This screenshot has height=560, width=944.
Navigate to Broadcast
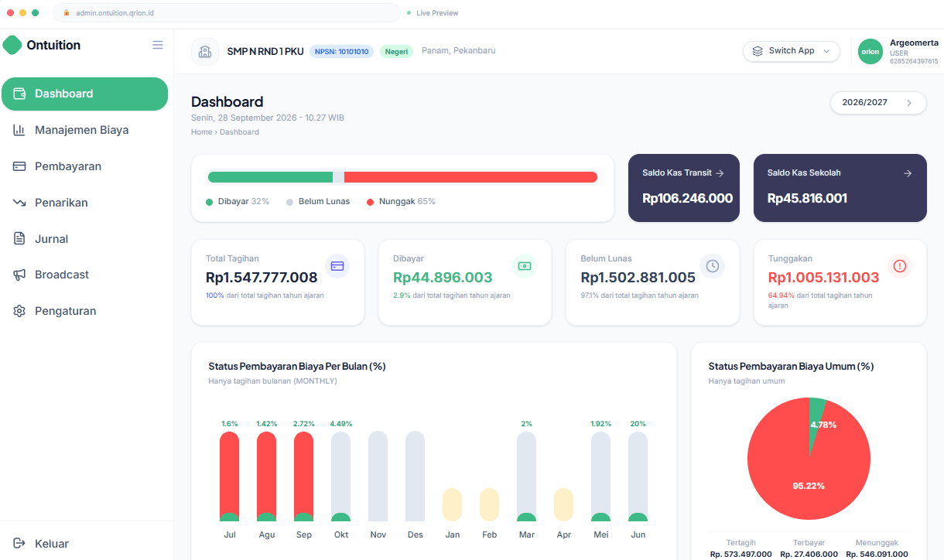click(84, 275)
